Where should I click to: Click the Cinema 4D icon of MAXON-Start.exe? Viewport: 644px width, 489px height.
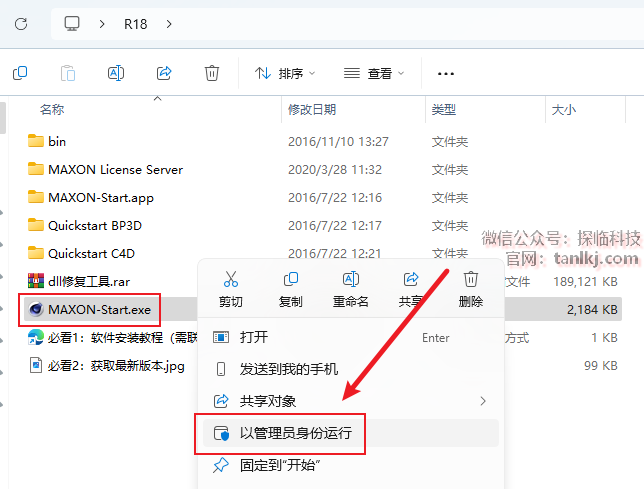click(x=36, y=309)
